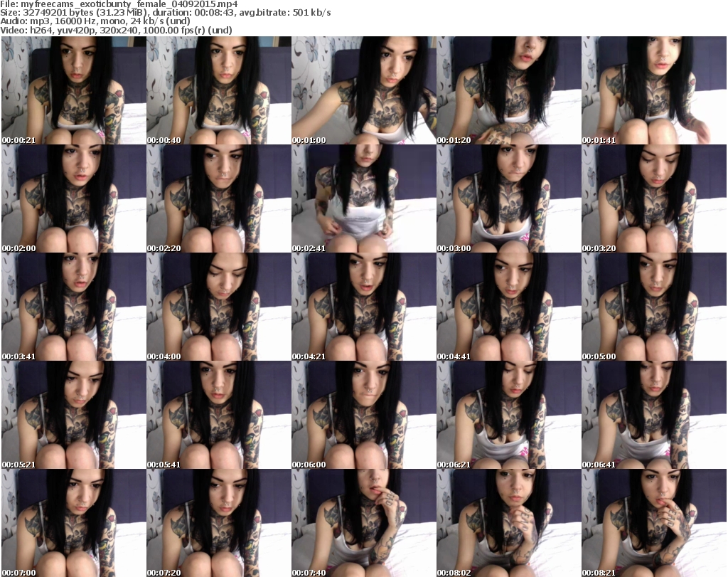
Task: Open the frame at 00:03:00
Action: click(508, 198)
